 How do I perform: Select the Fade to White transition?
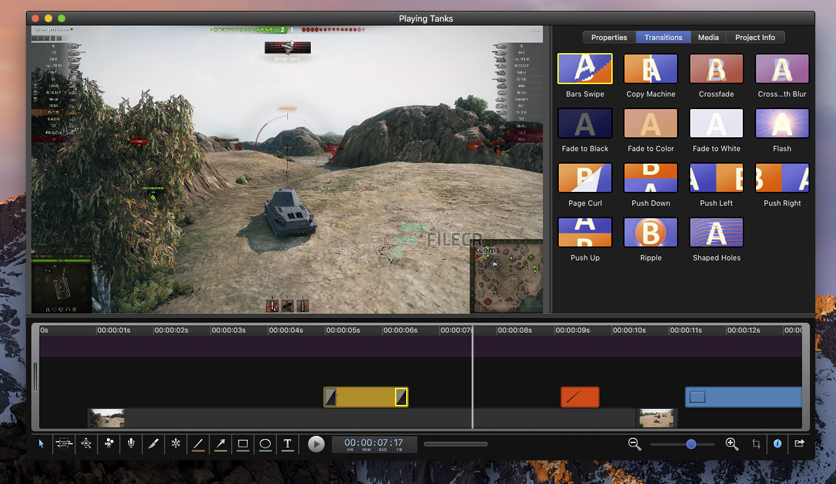pos(716,124)
